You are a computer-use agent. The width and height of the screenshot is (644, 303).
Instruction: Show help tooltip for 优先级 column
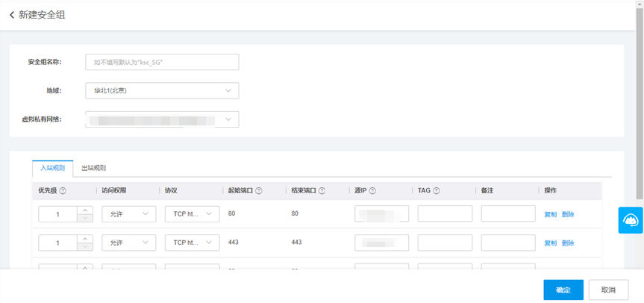63,191
